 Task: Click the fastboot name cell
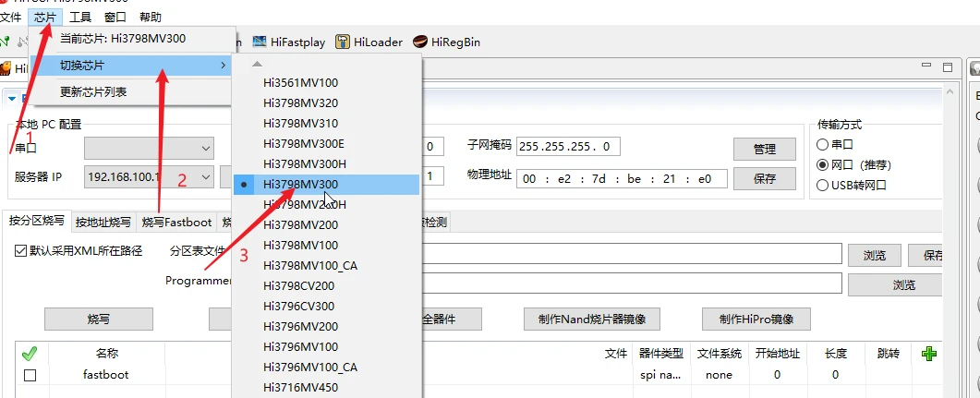point(105,375)
